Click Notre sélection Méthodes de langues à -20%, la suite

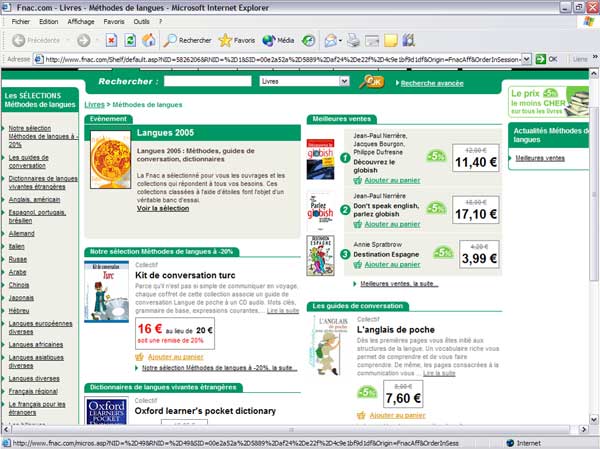(219, 368)
